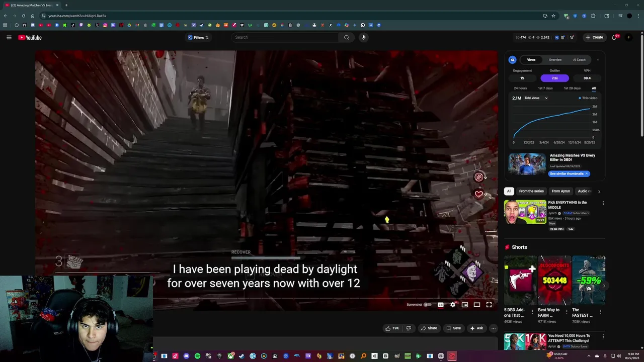Select the All time range
Screen dimensions: 644x362
594,88
